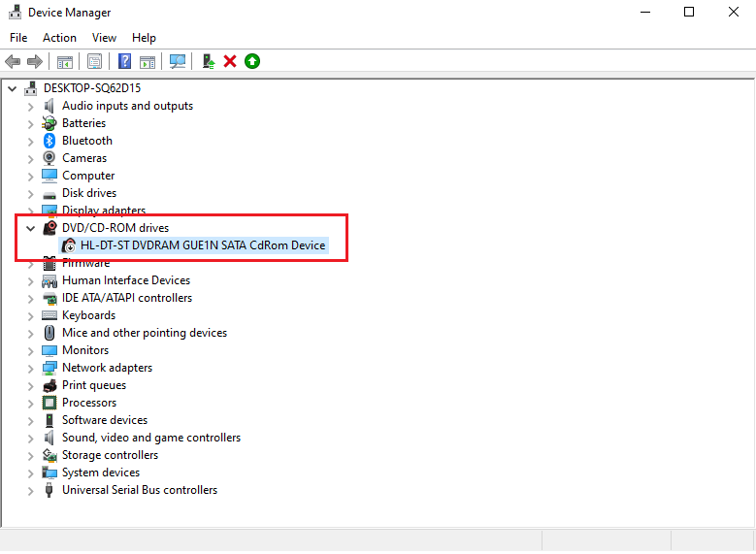Click the Storage controllers icon

tap(49, 455)
